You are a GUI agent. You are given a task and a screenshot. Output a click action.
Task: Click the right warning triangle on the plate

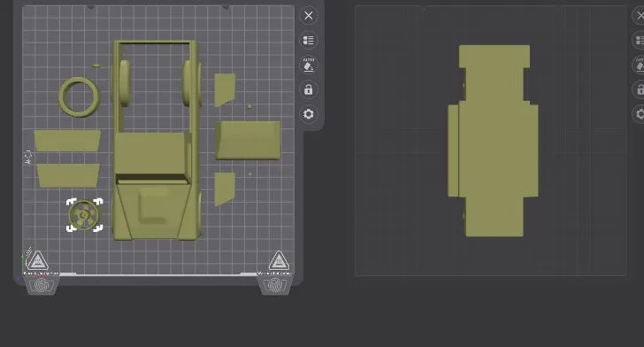279,260
